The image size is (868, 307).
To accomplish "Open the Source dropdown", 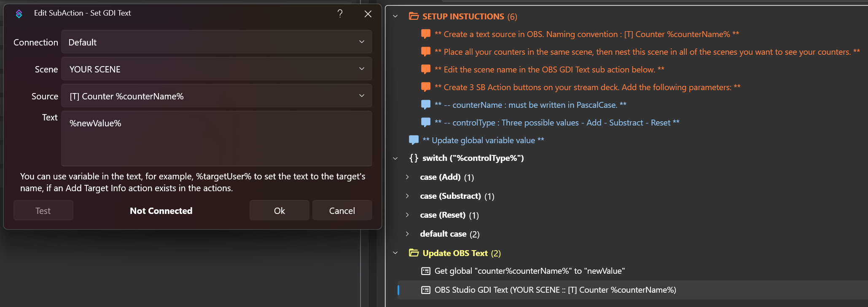I will 216,96.
